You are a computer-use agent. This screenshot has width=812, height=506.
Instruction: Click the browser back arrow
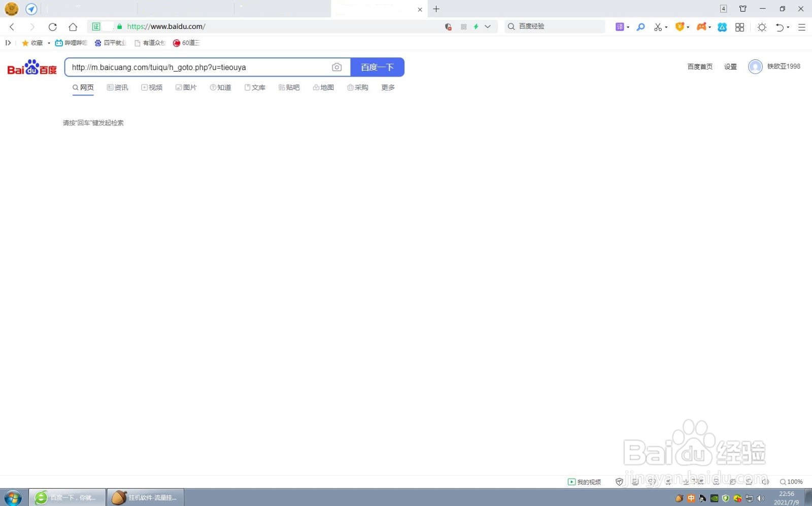coord(12,26)
